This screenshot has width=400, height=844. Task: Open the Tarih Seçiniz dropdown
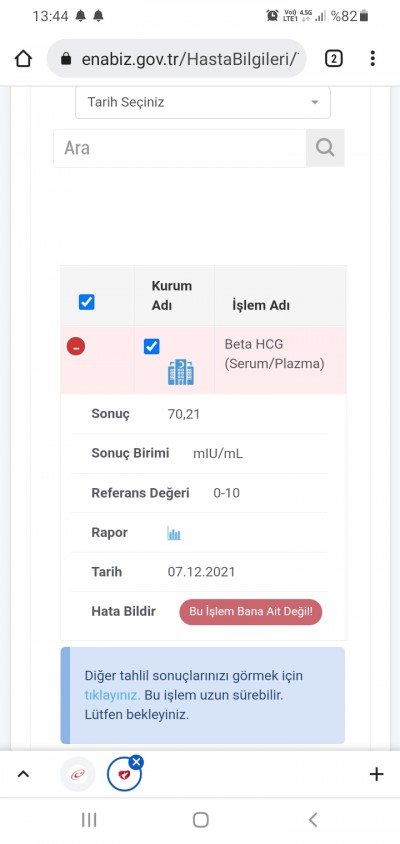click(203, 102)
